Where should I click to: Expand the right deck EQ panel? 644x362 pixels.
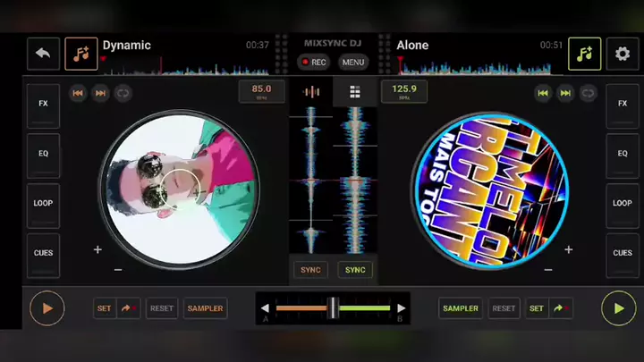tap(623, 154)
